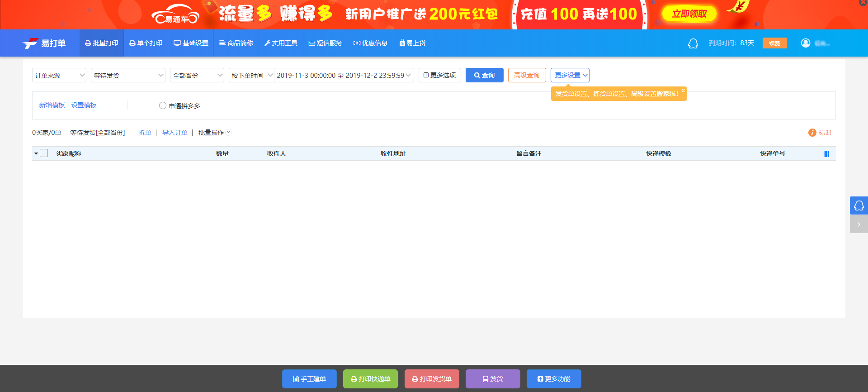Image resolution: width=868 pixels, height=392 pixels.
Task: Click the 快递模板 column header
Action: [659, 153]
